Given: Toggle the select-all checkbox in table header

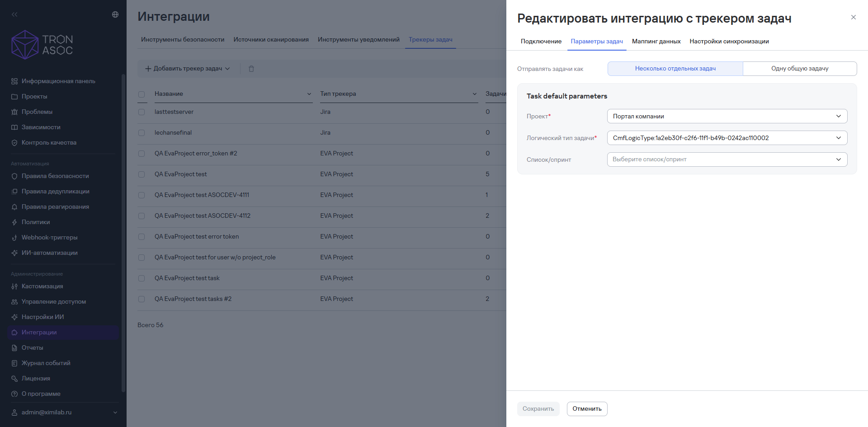Looking at the screenshot, I should (x=142, y=94).
